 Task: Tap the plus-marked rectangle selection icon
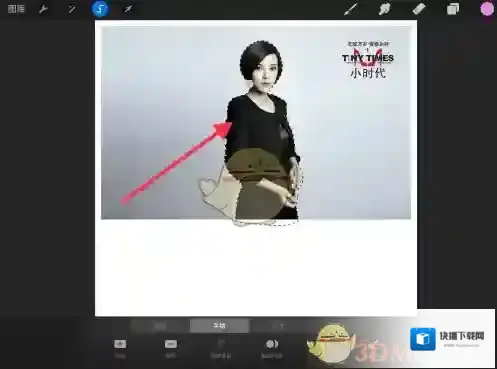[120, 344]
